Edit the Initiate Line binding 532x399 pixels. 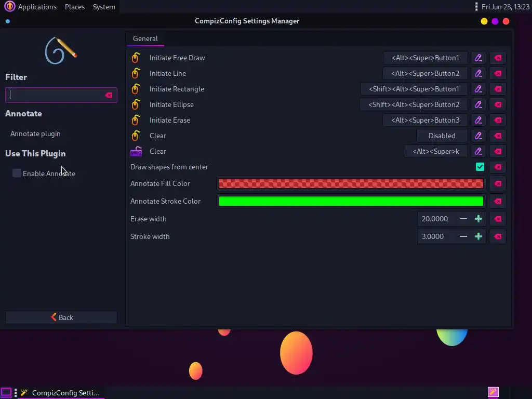[478, 73]
